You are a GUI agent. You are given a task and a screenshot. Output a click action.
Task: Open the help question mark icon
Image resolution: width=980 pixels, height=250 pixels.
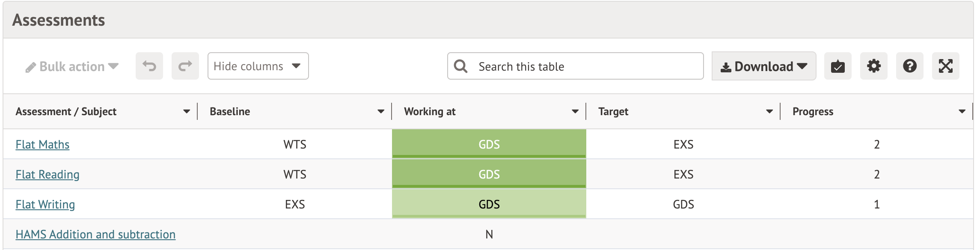pos(909,66)
